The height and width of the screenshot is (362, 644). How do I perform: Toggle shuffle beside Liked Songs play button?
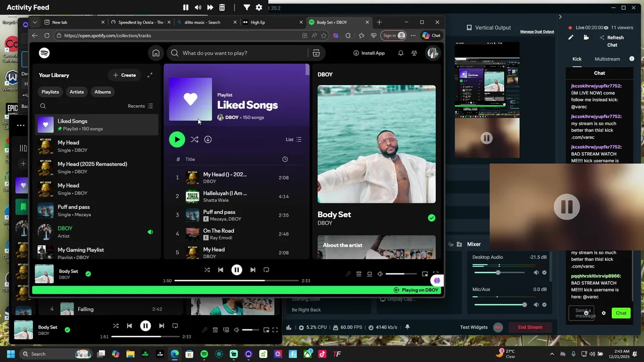(x=195, y=139)
